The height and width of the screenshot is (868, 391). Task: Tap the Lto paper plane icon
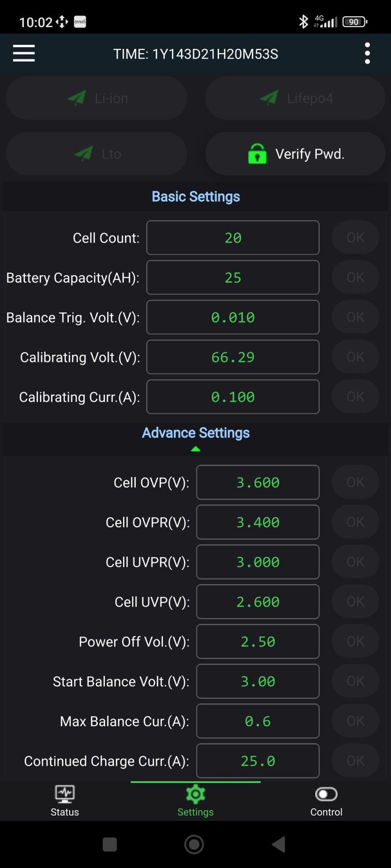84,154
